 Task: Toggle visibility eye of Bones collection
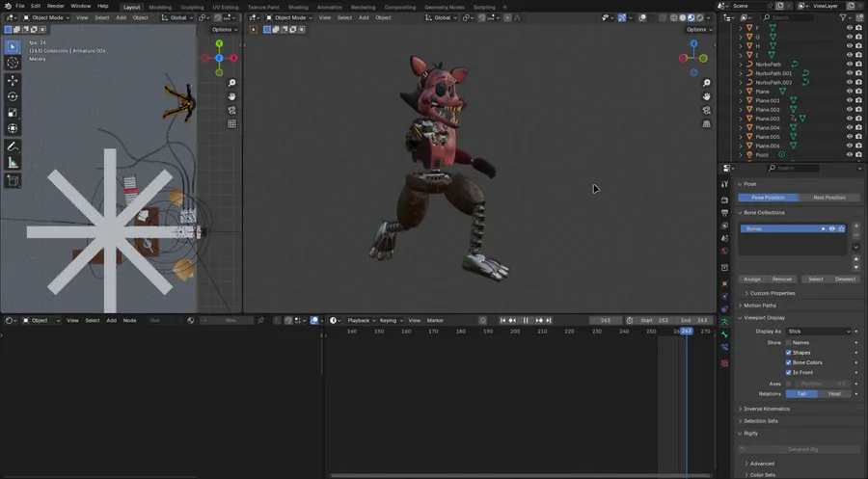click(831, 229)
